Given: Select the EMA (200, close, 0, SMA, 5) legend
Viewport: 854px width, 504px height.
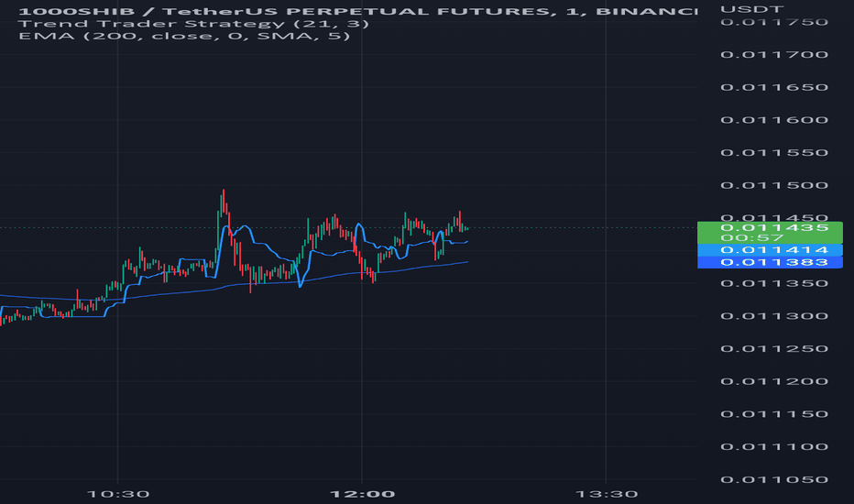Looking at the screenshot, I should pyautogui.click(x=184, y=36).
